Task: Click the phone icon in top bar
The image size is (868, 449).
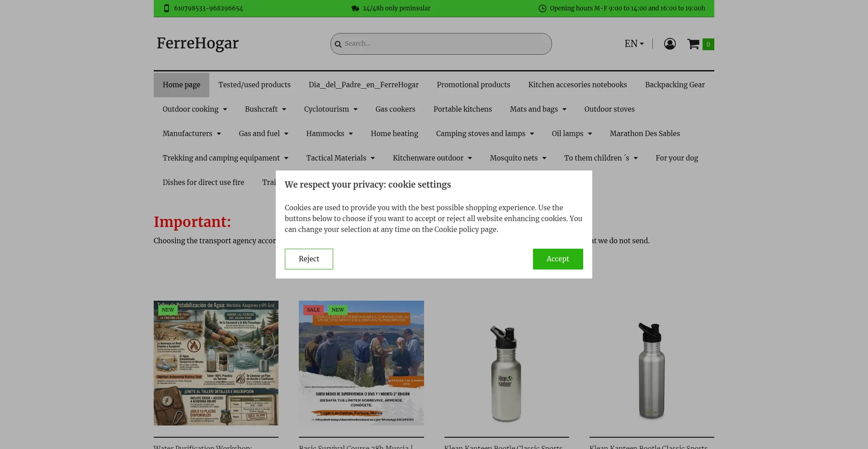Action: pos(166,9)
